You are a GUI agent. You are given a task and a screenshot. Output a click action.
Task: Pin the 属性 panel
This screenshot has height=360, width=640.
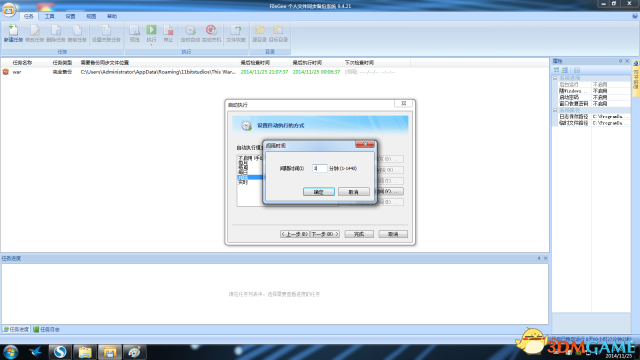tap(620, 61)
